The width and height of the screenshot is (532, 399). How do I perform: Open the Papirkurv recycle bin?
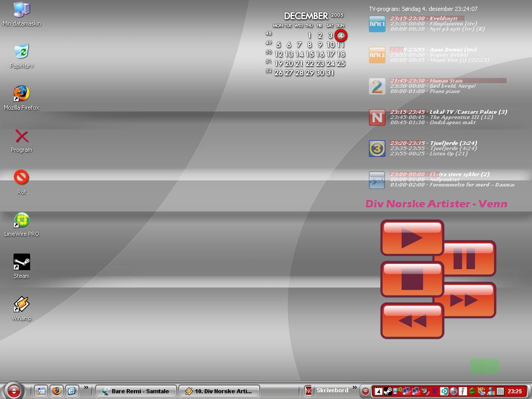tap(22, 56)
